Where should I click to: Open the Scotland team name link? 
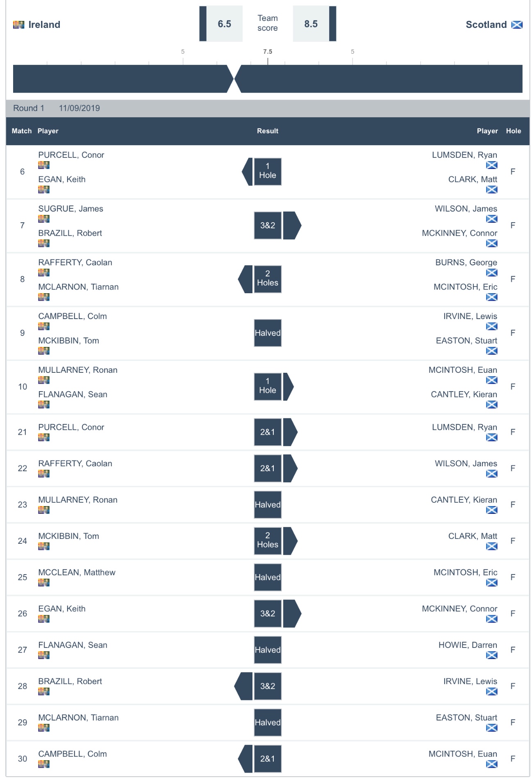486,25
